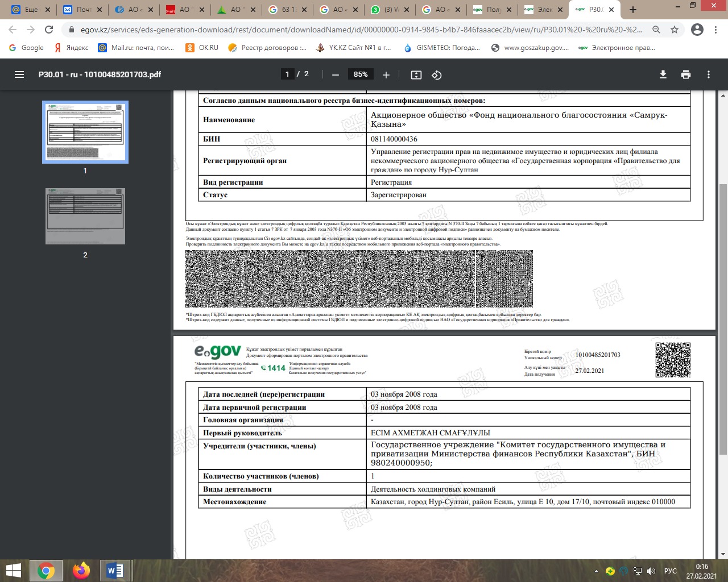The image size is (728, 582).
Task: Zoom out the PDF document
Action: 336,74
